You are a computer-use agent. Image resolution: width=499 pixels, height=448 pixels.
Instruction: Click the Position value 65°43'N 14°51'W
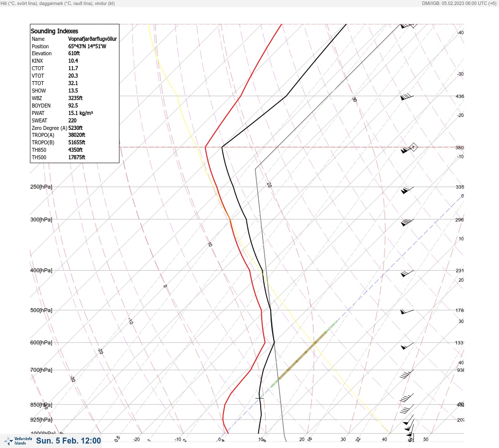pyautogui.click(x=87, y=46)
